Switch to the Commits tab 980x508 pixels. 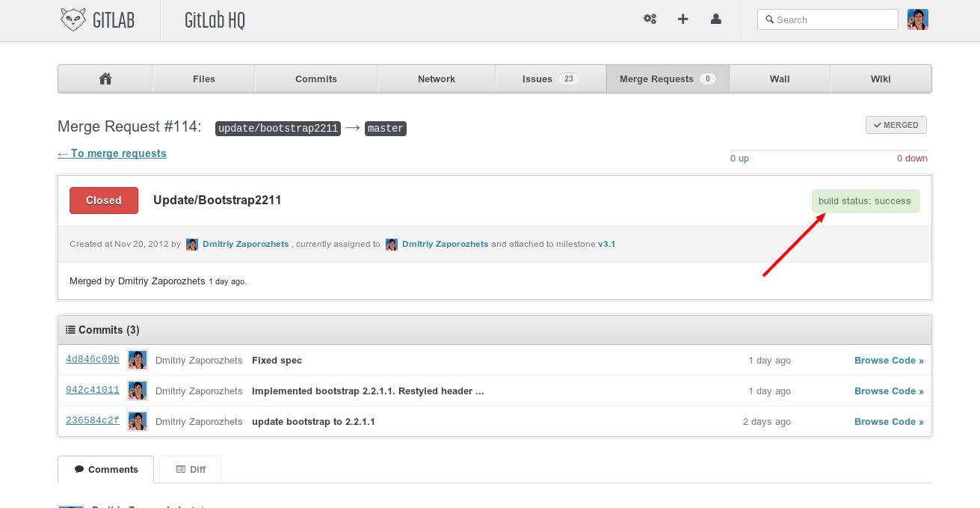[x=315, y=79]
